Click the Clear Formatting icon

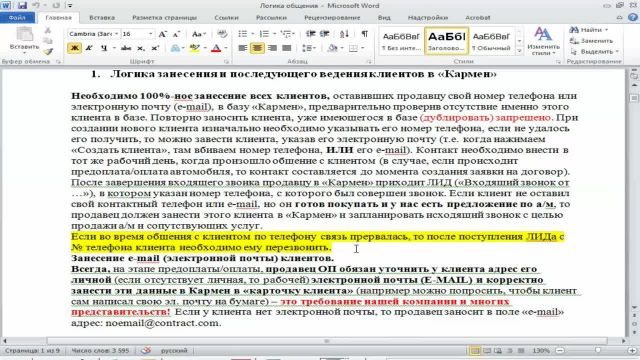(222, 34)
